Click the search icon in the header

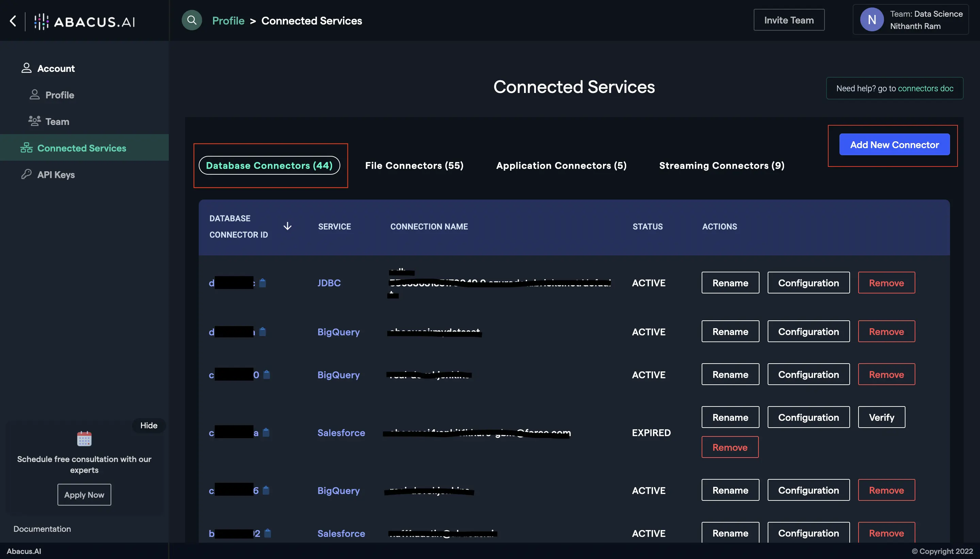(x=192, y=20)
